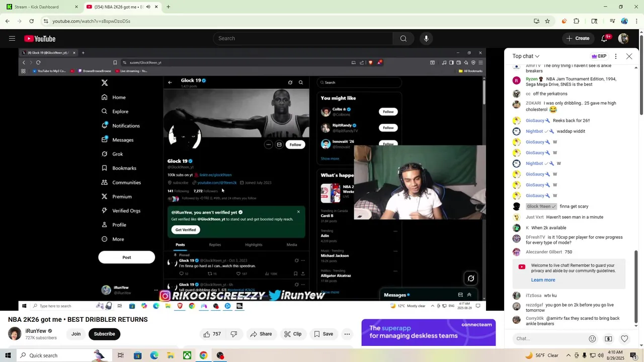Click the address bar URL
644x362 pixels.
click(x=91, y=21)
